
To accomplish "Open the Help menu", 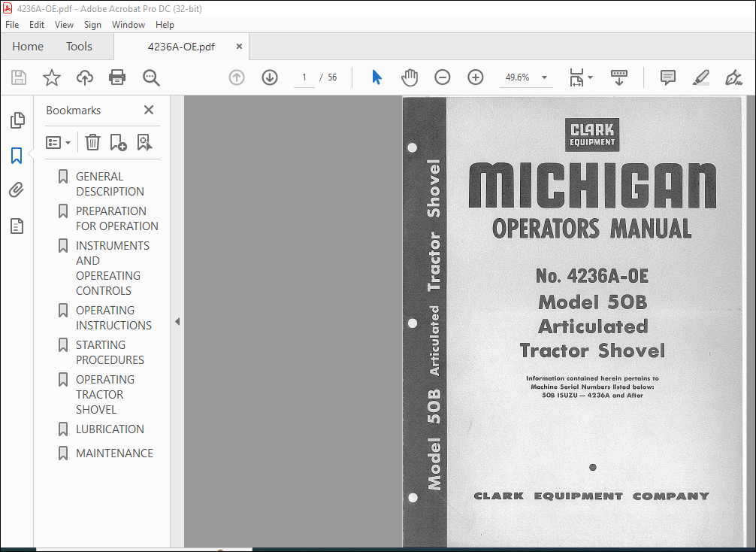I will tap(165, 25).
